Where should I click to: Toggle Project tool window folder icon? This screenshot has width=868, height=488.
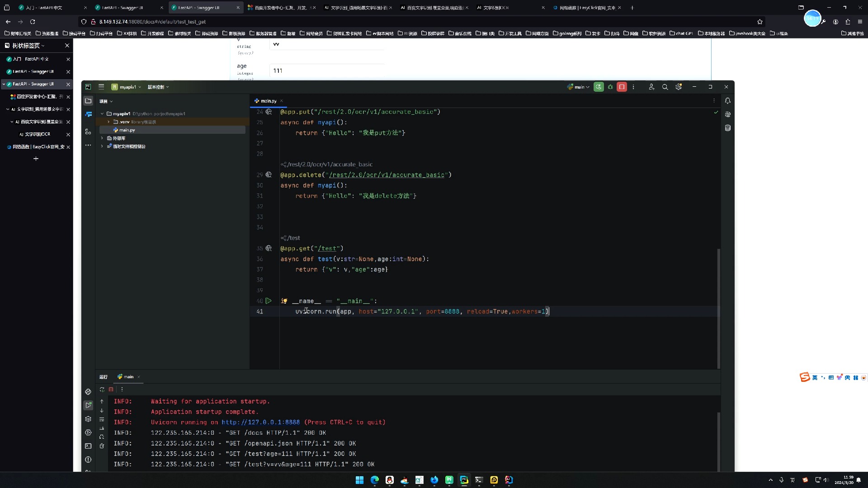88,101
